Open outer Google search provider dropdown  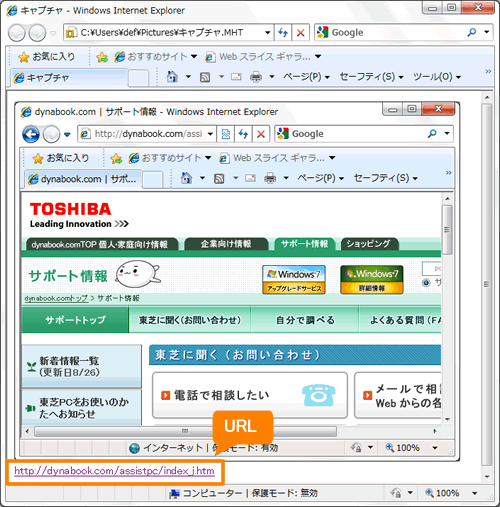click(487, 32)
